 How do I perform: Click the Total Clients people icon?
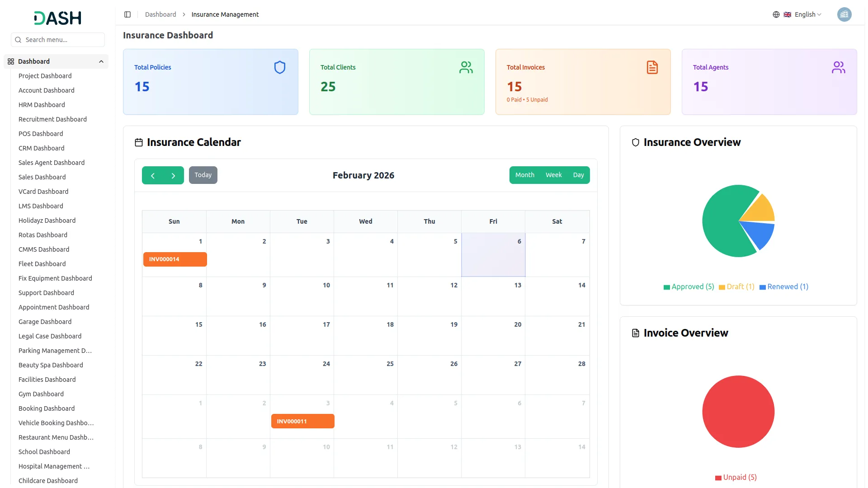[466, 67]
